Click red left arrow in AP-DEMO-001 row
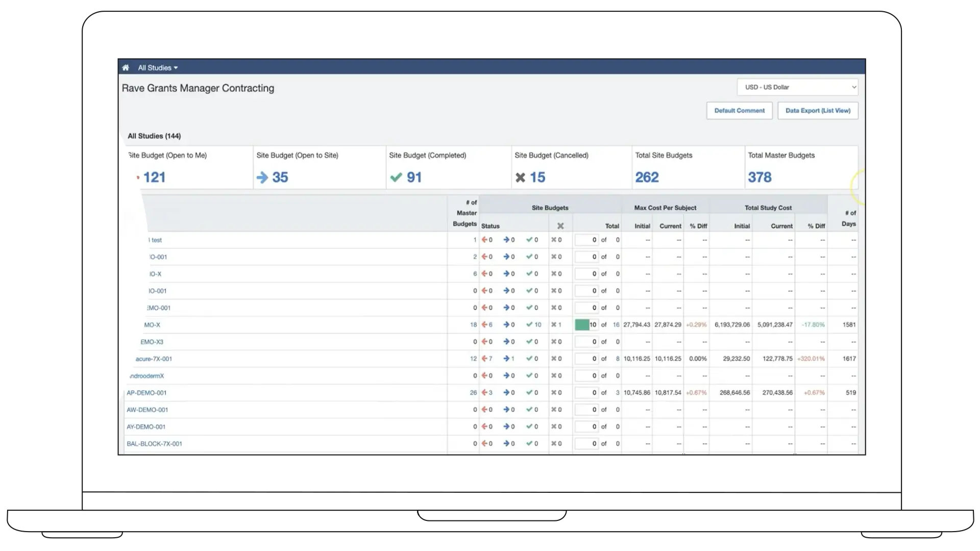The height and width of the screenshot is (551, 980). click(484, 393)
